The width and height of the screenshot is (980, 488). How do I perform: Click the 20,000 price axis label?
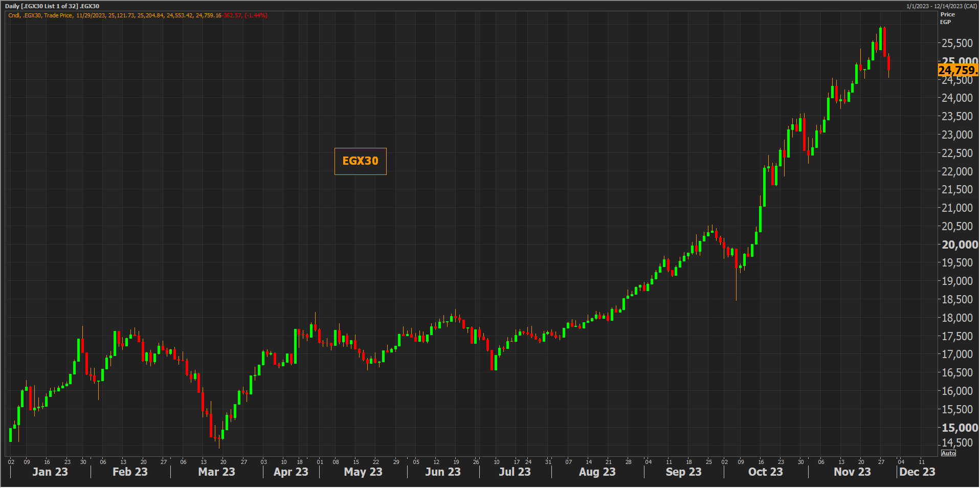point(960,245)
